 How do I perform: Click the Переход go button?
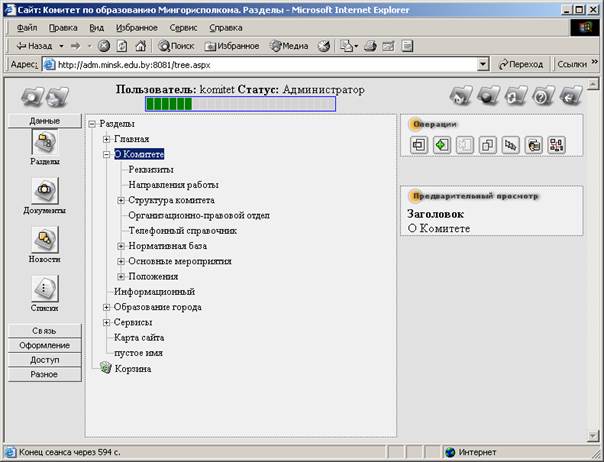pyautogui.click(x=521, y=65)
